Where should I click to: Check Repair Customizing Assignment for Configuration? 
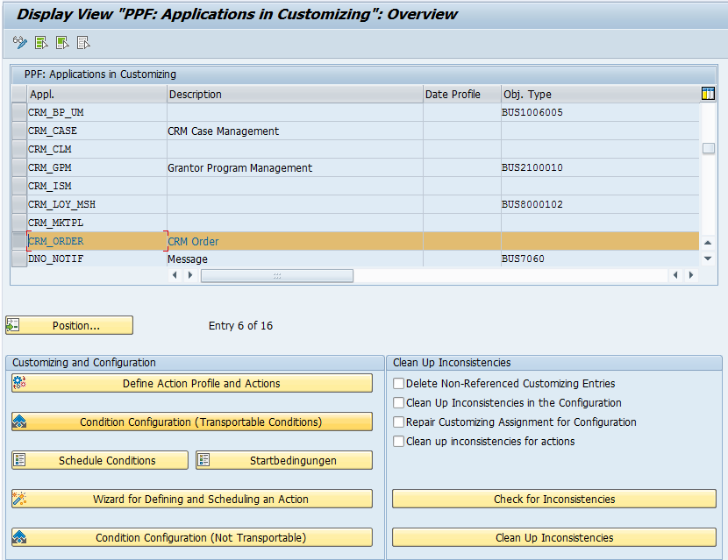pos(399,422)
